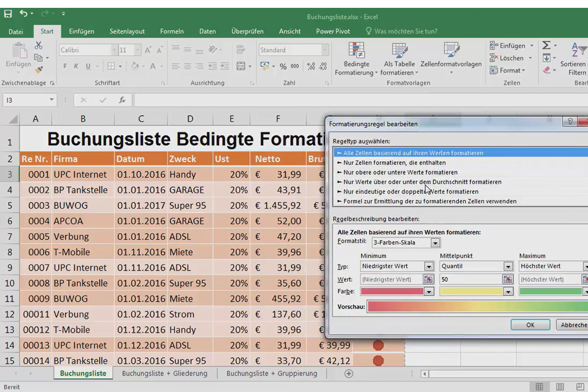Image resolution: width=588 pixels, height=392 pixels.
Task: Click column header D
Action: point(190,119)
